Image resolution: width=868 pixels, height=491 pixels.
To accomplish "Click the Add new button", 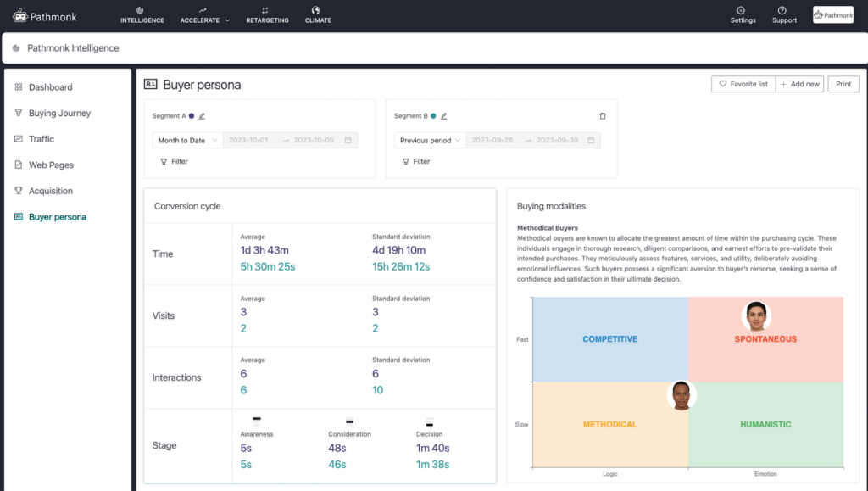I will (x=799, y=83).
